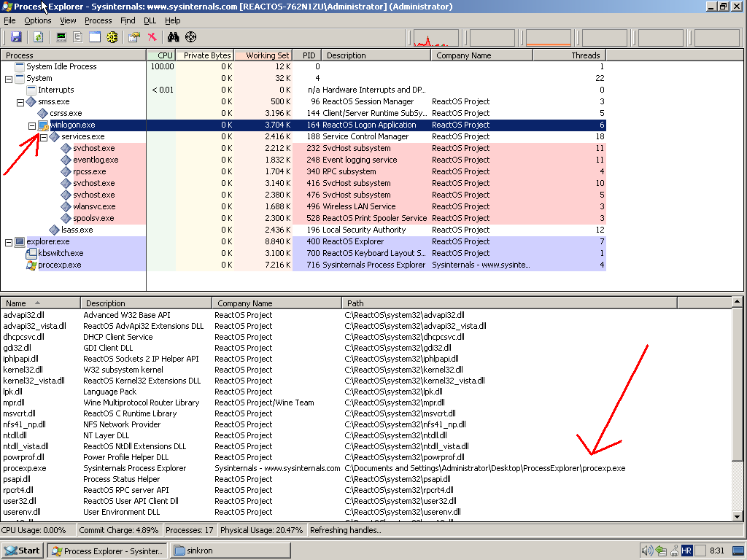Screen dimensions: 747x560
Task: Open System Information graph icon
Action: 61,37
